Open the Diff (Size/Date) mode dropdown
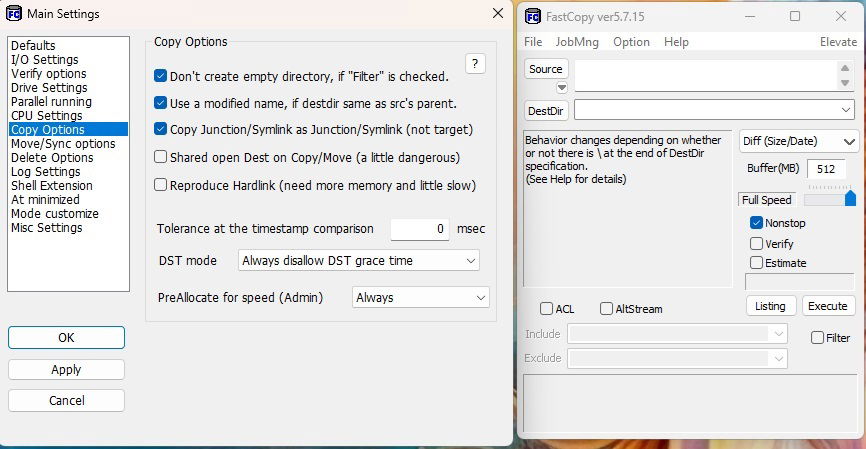The width and height of the screenshot is (866, 449). pos(799,141)
